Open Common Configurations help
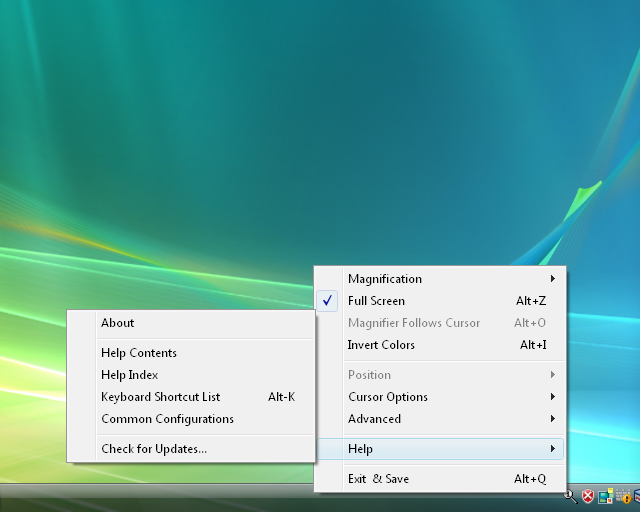Viewport: 640px width, 512px height. click(167, 419)
